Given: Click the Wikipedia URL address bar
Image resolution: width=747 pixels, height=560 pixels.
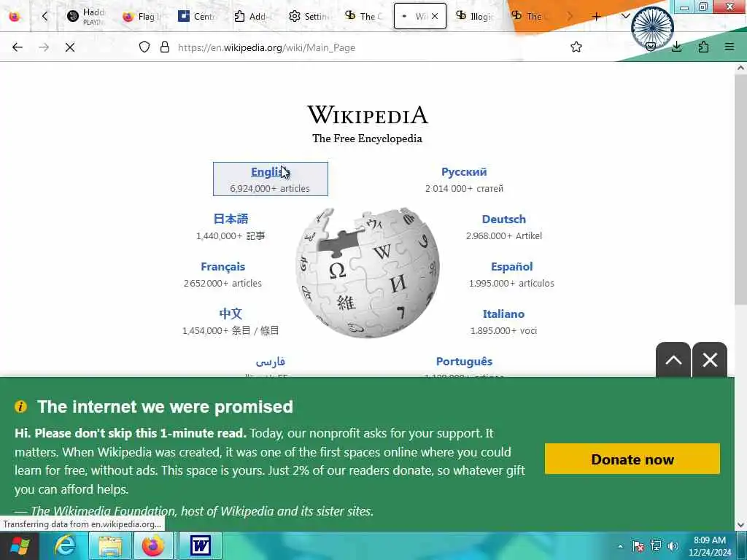Looking at the screenshot, I should [x=267, y=47].
